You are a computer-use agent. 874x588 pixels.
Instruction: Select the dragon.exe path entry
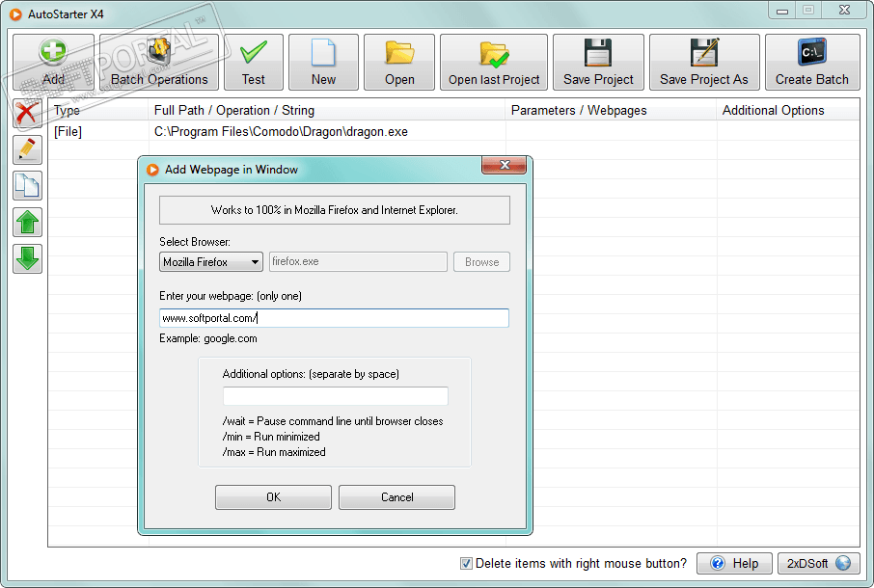pyautogui.click(x=281, y=132)
